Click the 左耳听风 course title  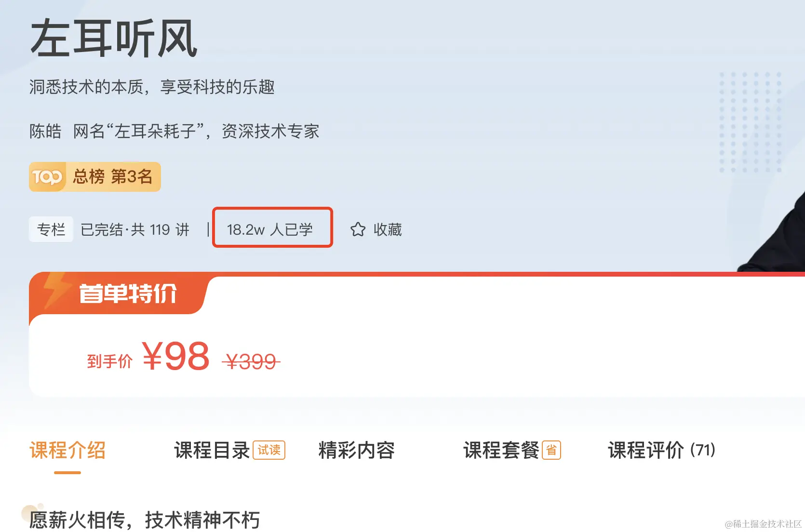coord(114,39)
